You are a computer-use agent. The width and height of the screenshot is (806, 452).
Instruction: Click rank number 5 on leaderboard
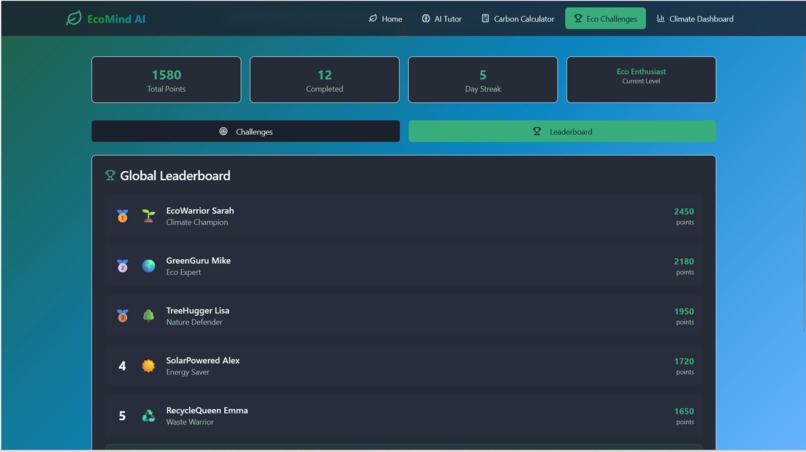(122, 415)
